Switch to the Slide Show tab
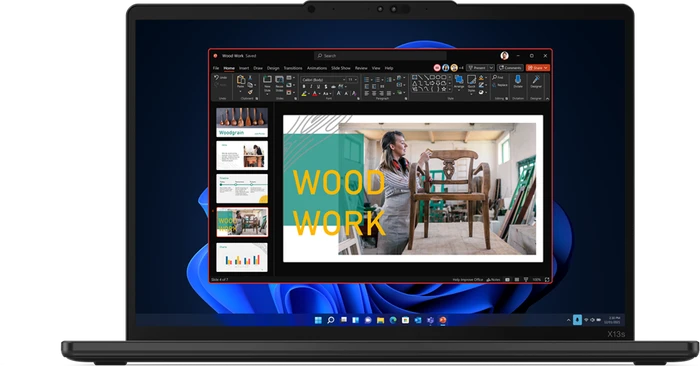Screen dimensions: 700x366 [341, 68]
